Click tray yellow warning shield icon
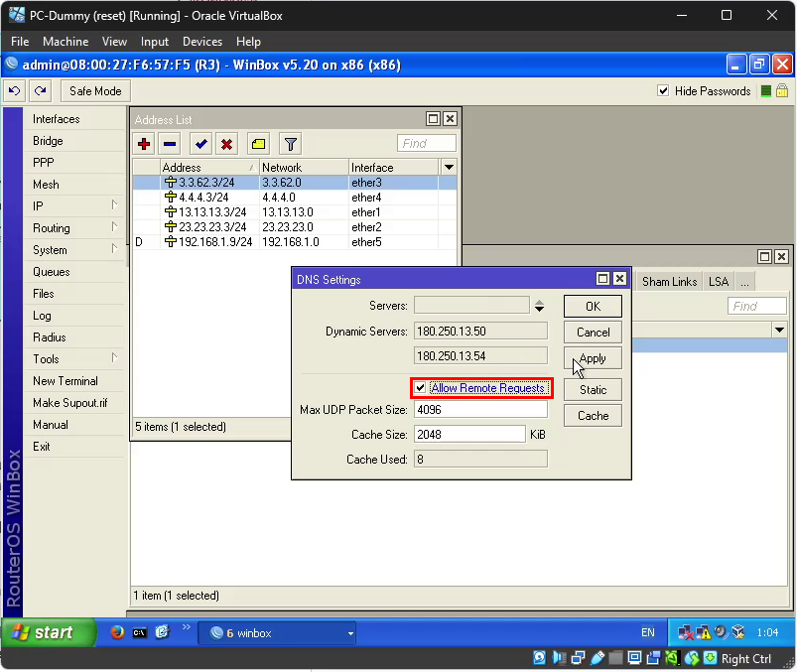 [x=704, y=633]
